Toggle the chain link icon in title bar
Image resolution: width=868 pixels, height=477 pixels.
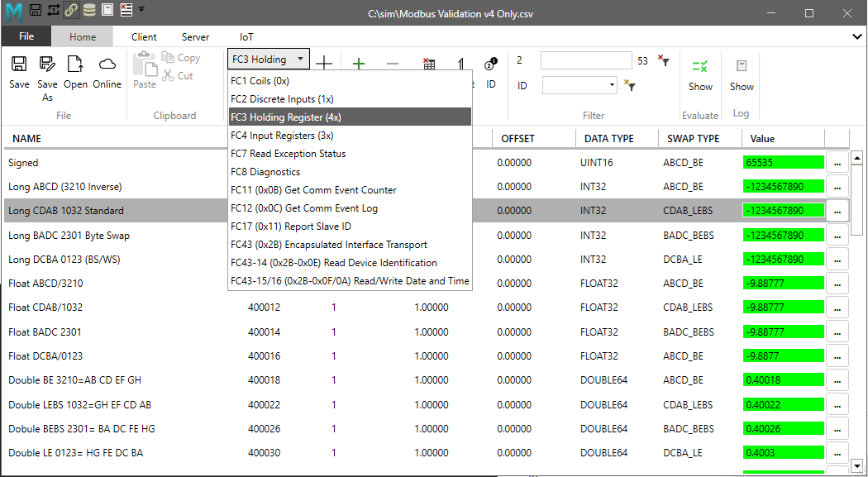pos(71,10)
